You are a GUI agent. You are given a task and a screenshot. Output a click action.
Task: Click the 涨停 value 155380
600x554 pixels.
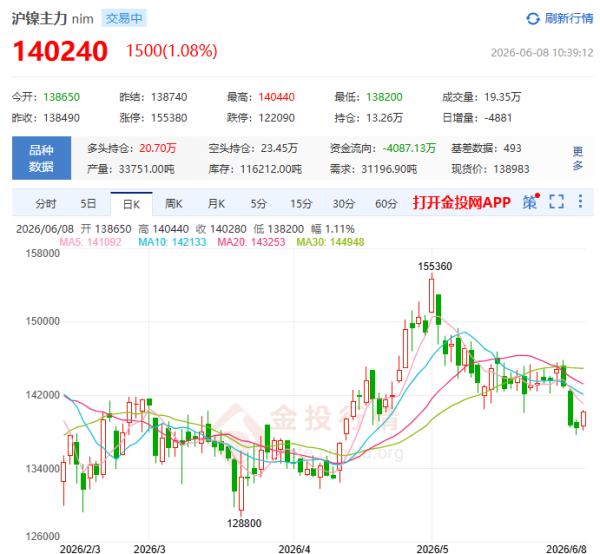pyautogui.click(x=169, y=118)
